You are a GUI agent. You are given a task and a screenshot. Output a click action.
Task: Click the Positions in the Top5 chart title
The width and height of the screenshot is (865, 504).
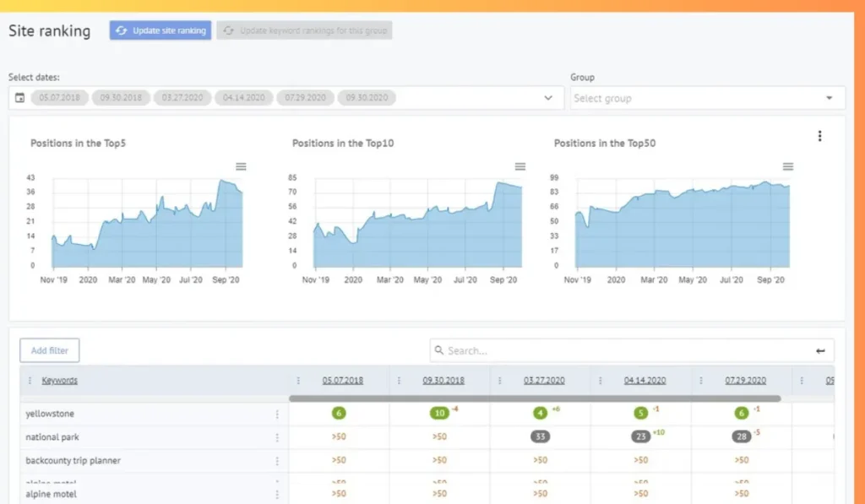(79, 144)
